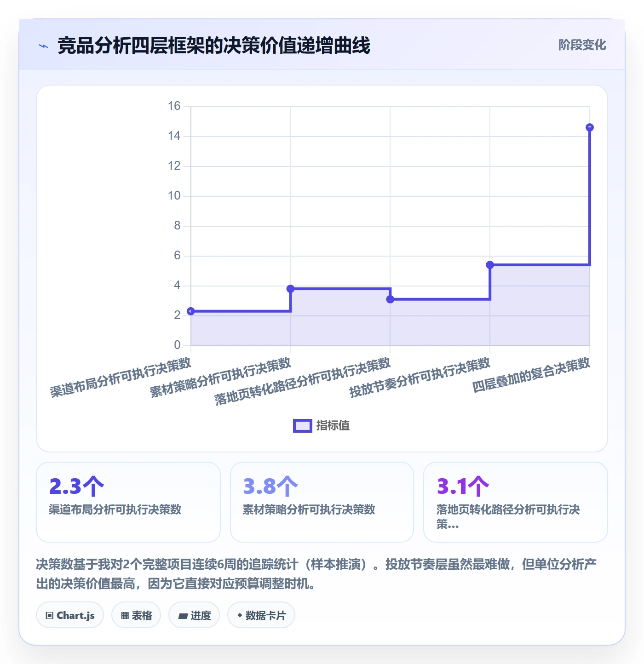644x664 pixels.
Task: Click the Chart.js tag
Action: point(70,615)
